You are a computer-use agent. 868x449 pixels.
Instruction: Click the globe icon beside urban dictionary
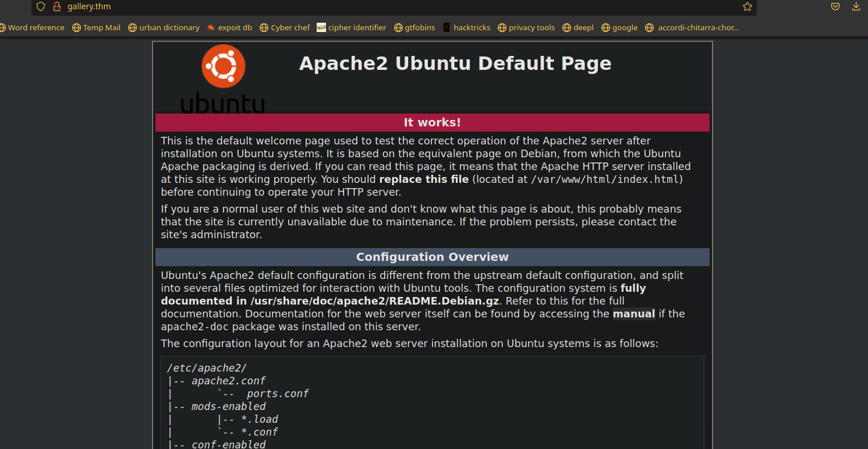[x=132, y=27]
